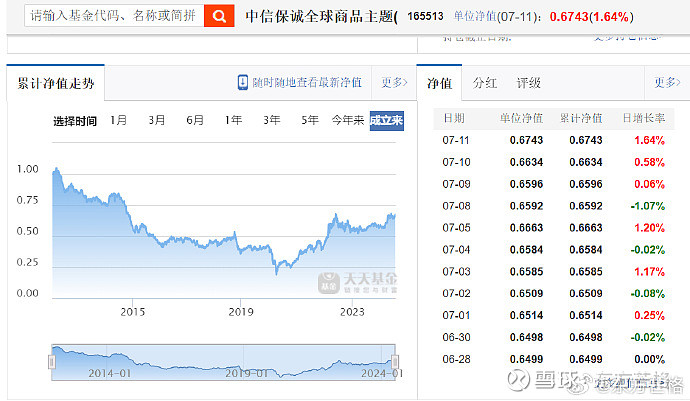The image size is (690, 401).
Task: Click the 选择时间 label
Action: [x=75, y=121]
